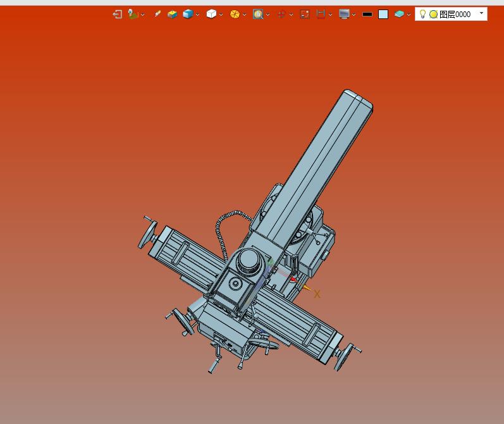Pick the light blue face color swatch
This screenshot has height=424, width=504.
tap(383, 15)
